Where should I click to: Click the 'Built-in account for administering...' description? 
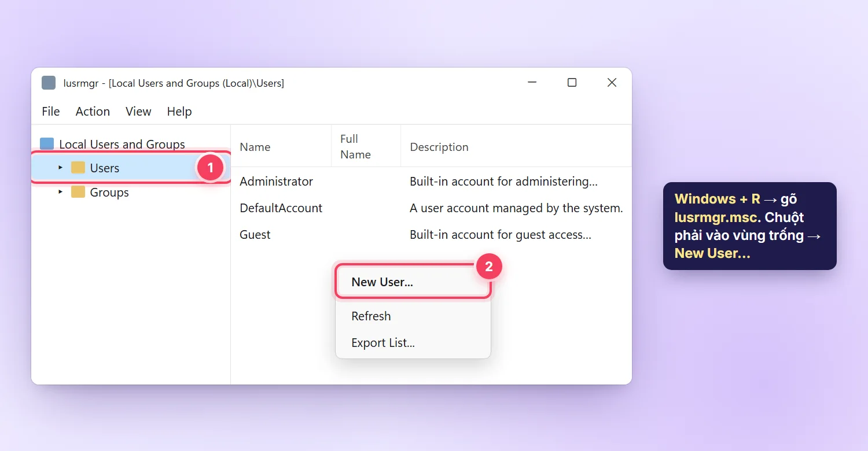tap(503, 182)
